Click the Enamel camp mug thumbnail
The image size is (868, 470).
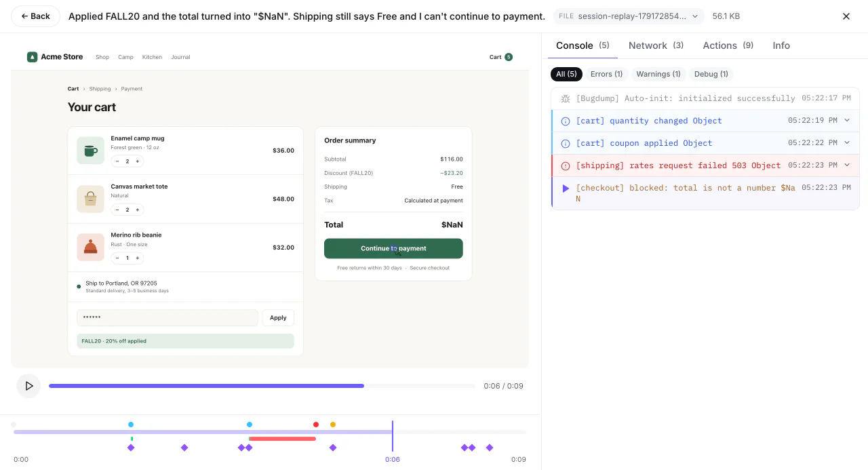pos(90,151)
